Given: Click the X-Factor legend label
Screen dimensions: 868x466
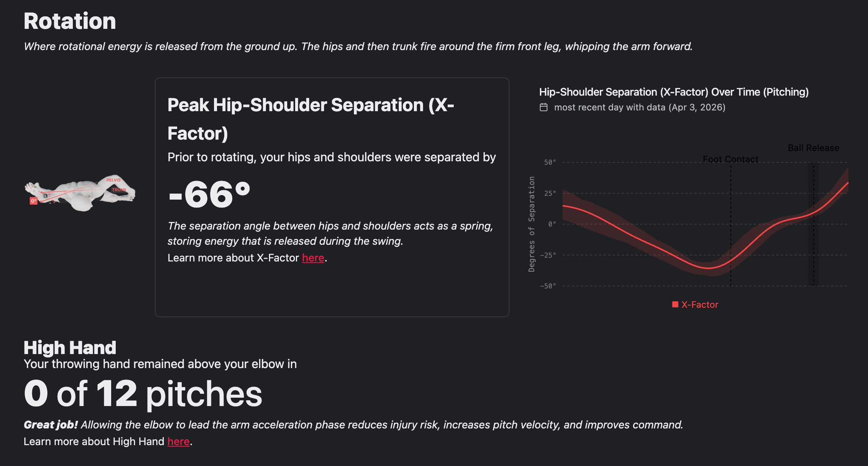Looking at the screenshot, I should [x=700, y=305].
